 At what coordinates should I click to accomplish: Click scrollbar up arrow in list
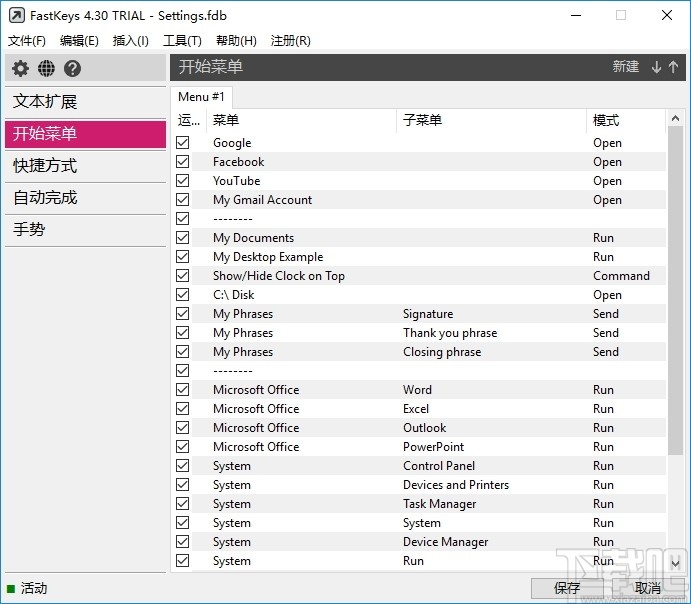click(x=675, y=118)
